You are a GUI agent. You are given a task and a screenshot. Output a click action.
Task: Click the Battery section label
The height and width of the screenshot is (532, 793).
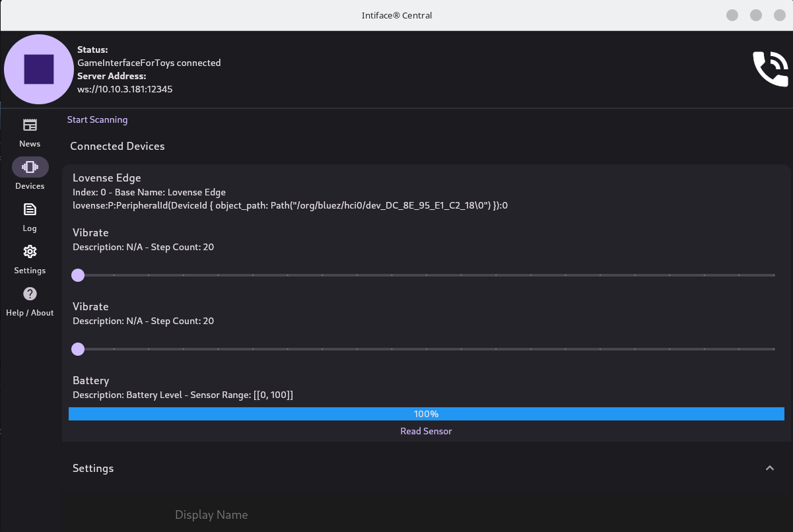tap(90, 380)
